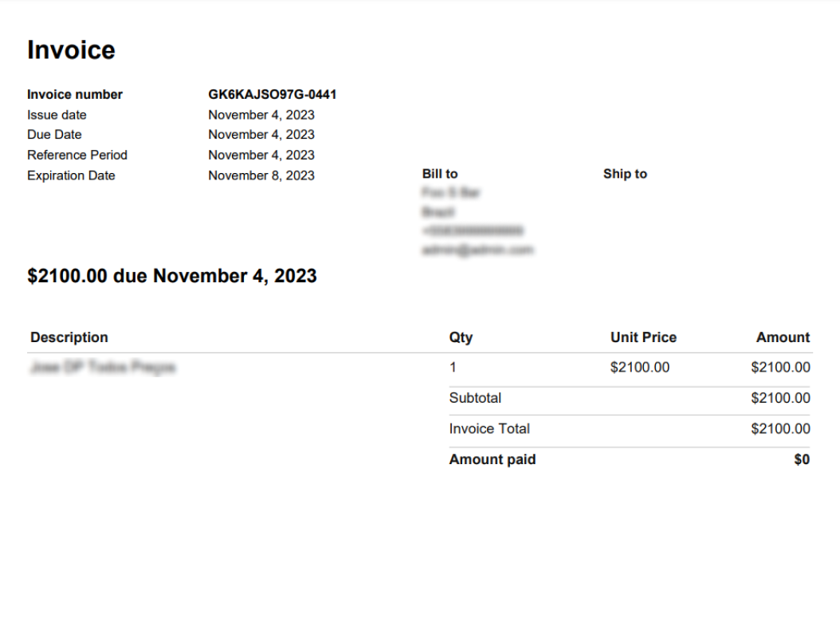Click the Qty column header
Image resolution: width=840 pixels, height=638 pixels.
pyautogui.click(x=461, y=337)
